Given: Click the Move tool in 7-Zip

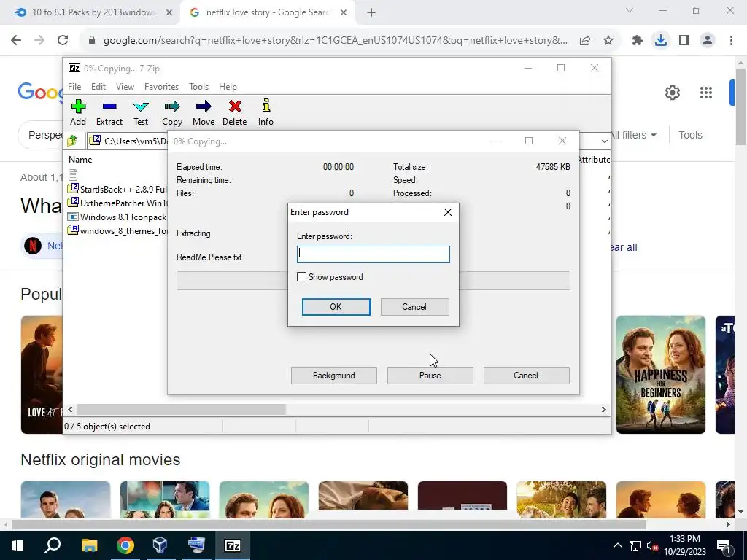Looking at the screenshot, I should tap(204, 113).
